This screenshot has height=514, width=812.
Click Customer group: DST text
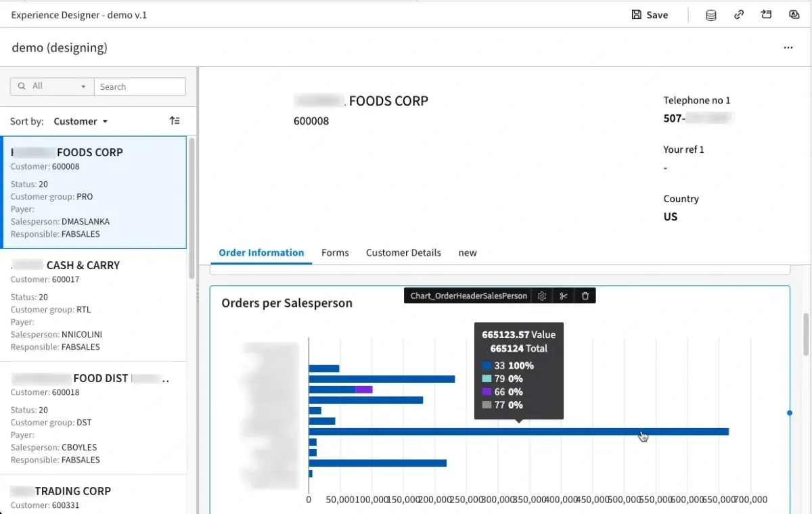51,423
